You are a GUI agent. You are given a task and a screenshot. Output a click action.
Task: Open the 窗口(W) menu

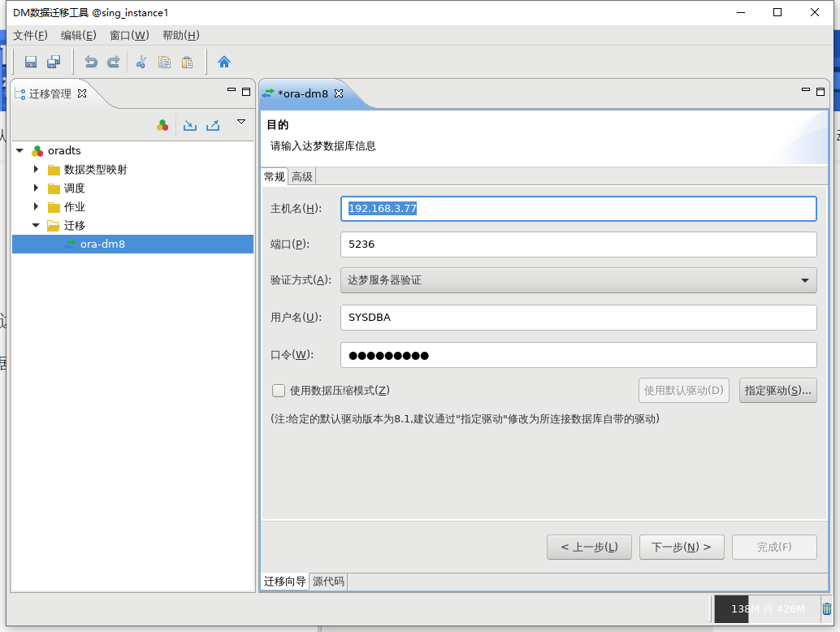[x=129, y=36]
